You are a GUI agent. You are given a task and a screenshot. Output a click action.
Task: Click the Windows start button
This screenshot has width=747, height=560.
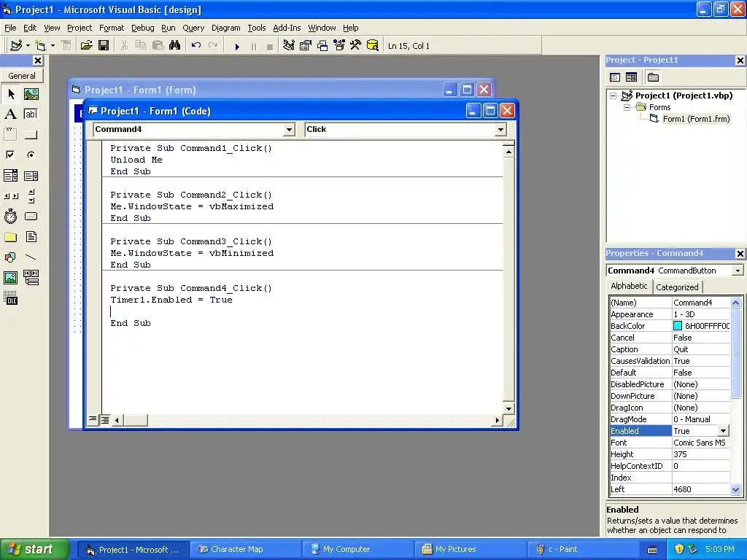[x=34, y=550]
